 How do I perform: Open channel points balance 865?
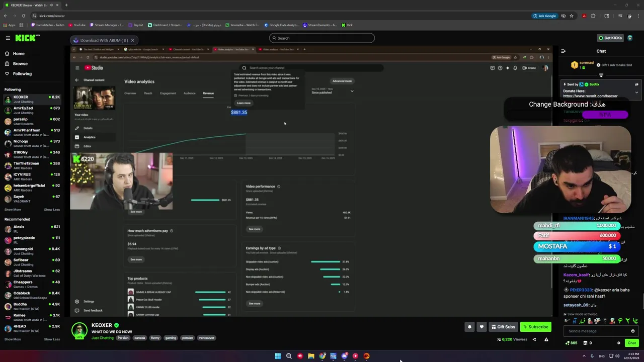[571, 343]
